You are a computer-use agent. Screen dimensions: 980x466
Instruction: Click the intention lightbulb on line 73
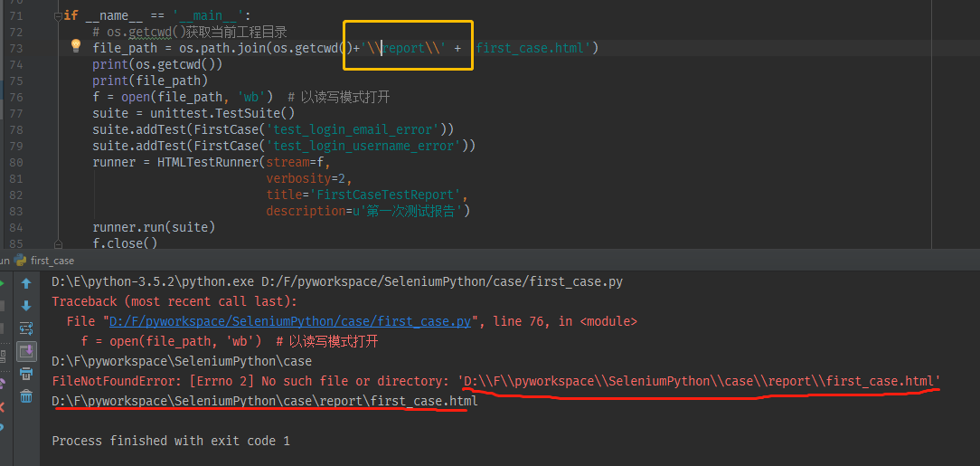[76, 45]
